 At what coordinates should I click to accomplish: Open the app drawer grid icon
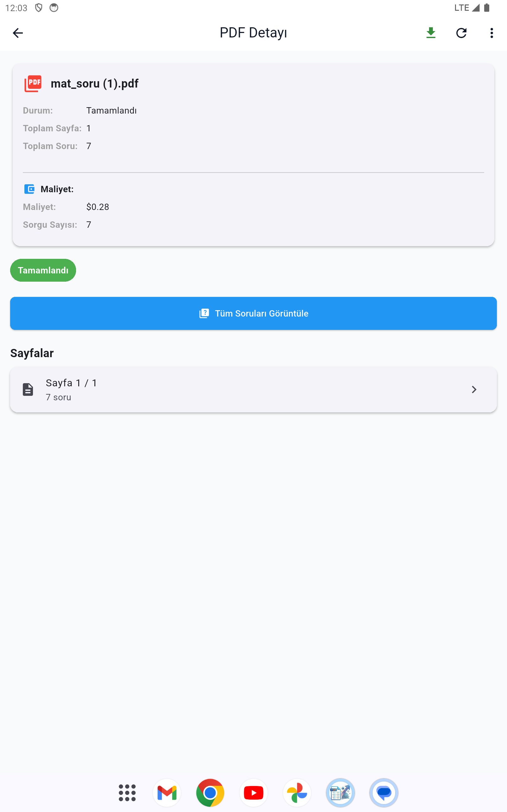pos(127,793)
